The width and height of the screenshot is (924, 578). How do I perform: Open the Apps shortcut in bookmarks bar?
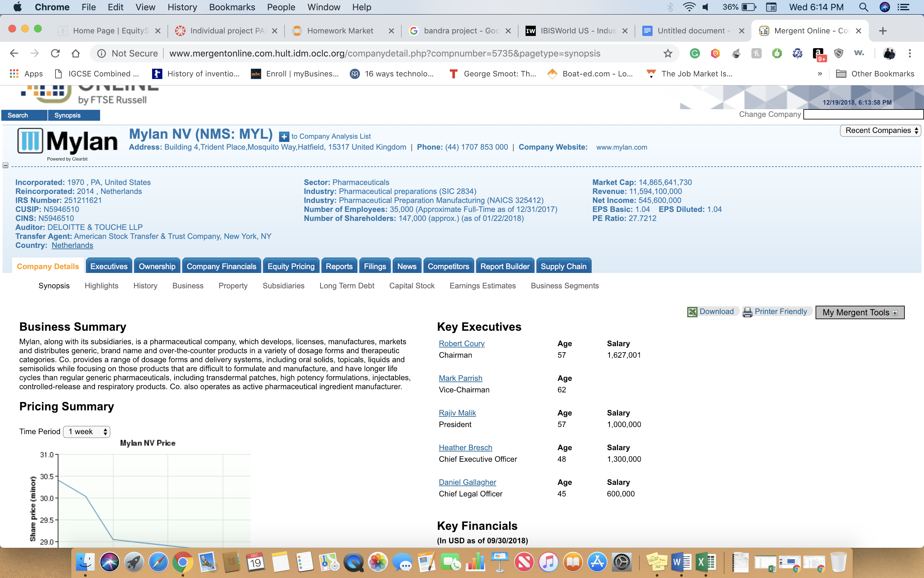(x=26, y=74)
